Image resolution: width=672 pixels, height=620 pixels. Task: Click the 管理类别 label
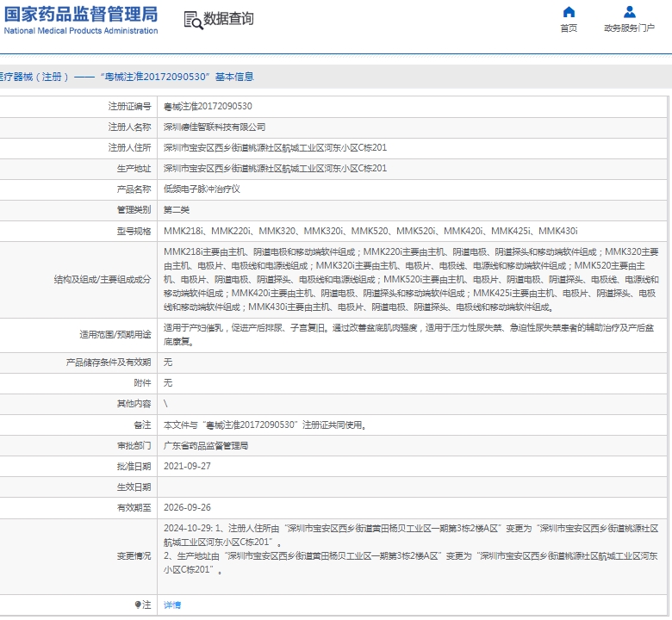point(134,209)
